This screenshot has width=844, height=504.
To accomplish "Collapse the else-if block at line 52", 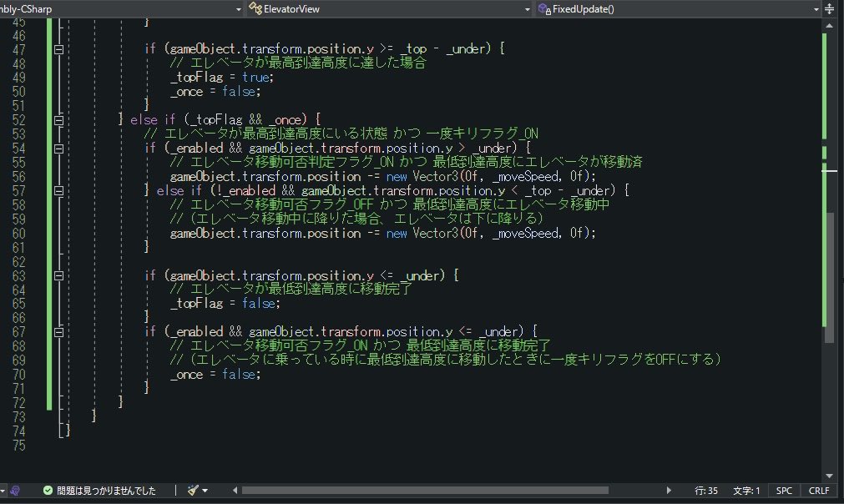I will coord(59,120).
